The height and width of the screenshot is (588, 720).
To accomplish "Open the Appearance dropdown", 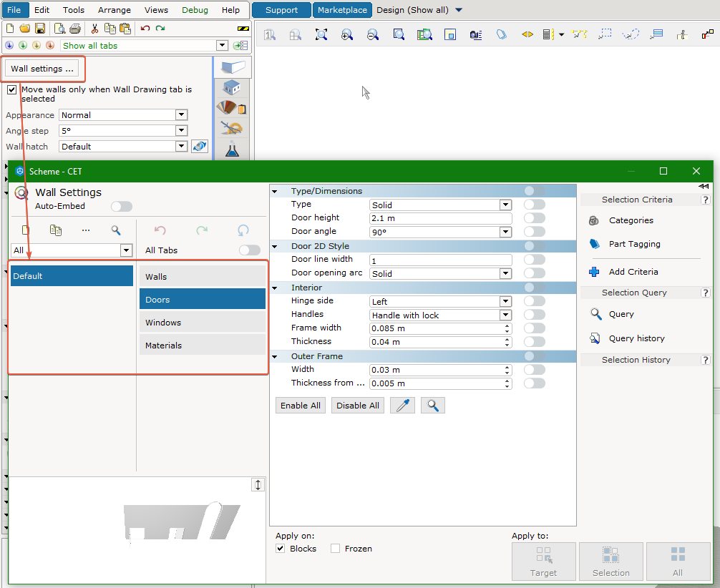I will [181, 114].
